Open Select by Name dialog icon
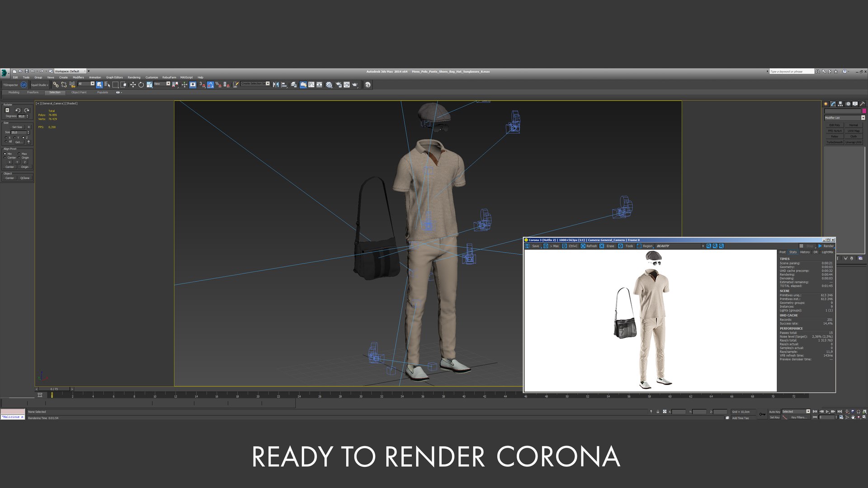This screenshot has width=868, height=488. coord(107,84)
